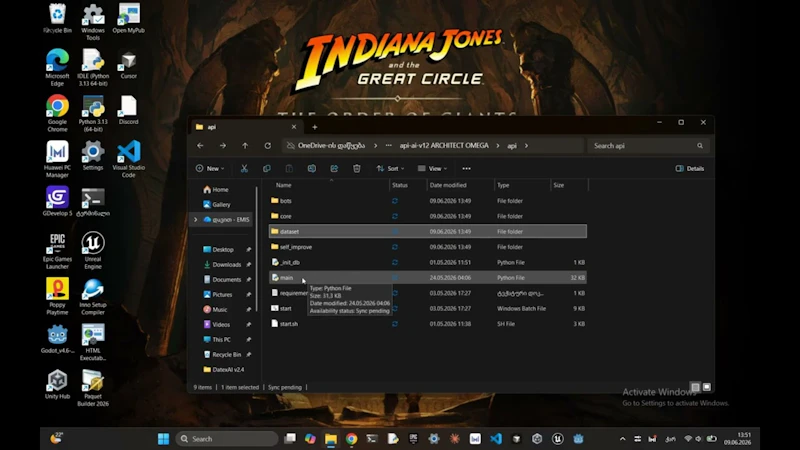Open Windows Start menu
Viewport: 800px width, 450px height.
(x=163, y=439)
